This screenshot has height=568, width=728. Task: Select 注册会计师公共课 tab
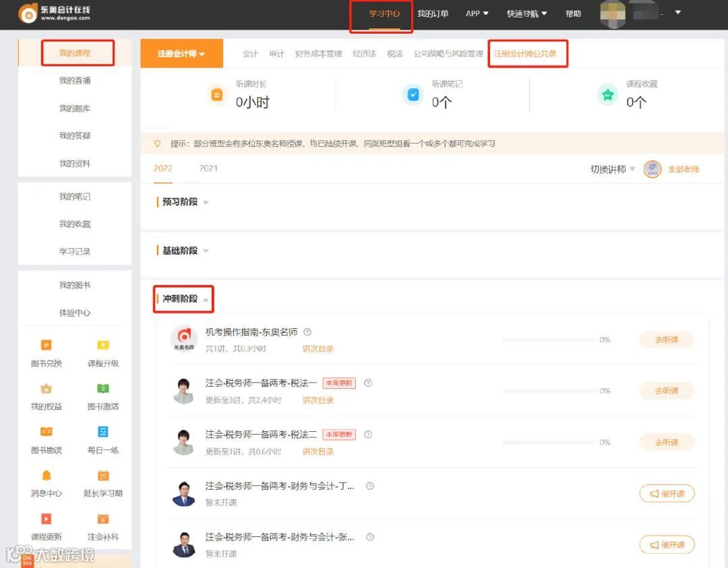point(525,54)
